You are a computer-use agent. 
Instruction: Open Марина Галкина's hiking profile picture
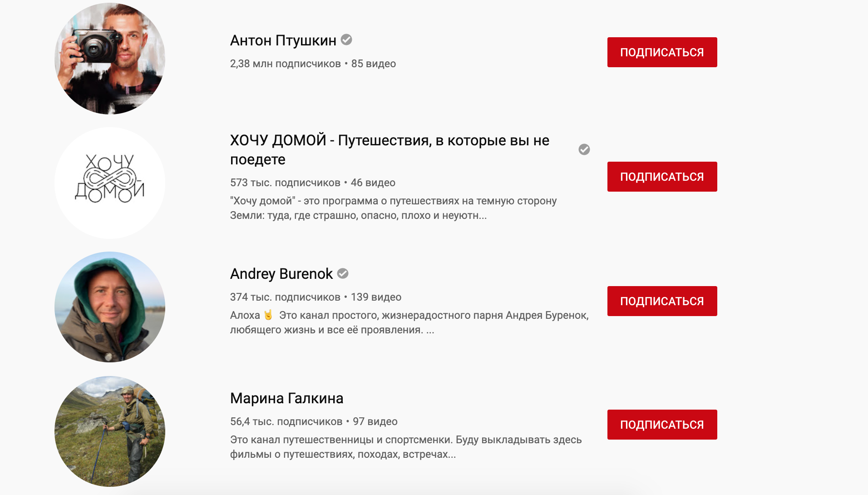tap(110, 431)
